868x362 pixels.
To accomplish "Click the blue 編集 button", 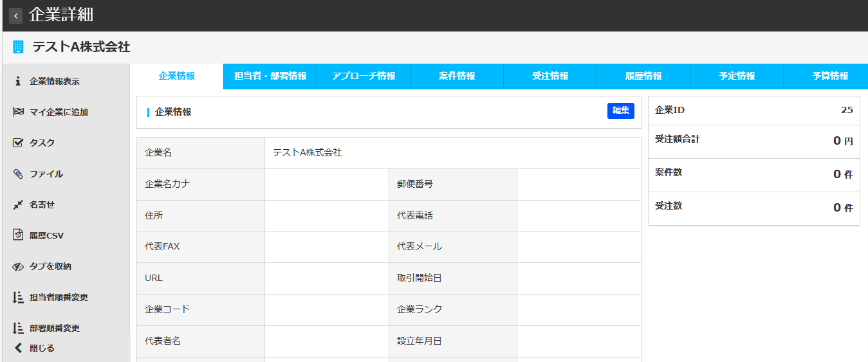I will click(621, 111).
